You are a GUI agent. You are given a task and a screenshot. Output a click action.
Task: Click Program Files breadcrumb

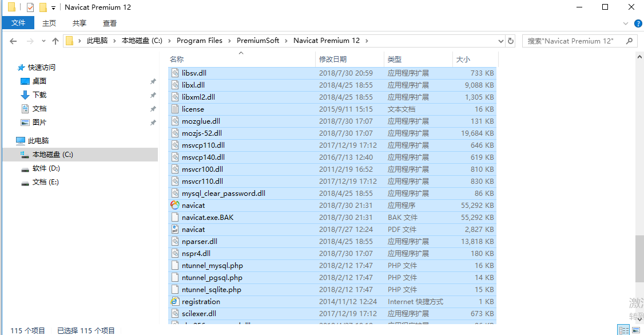click(199, 40)
